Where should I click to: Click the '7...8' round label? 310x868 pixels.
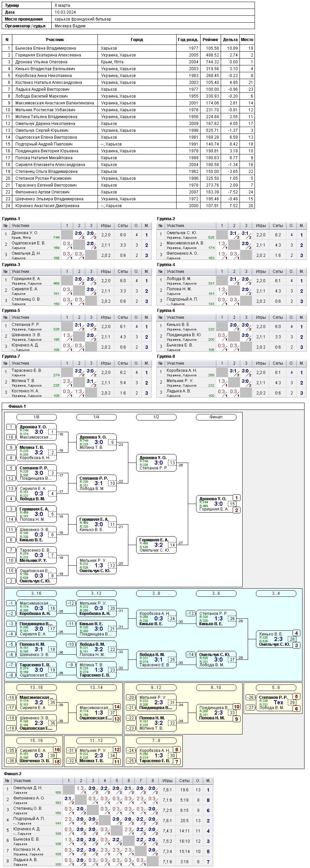(x=156, y=741)
